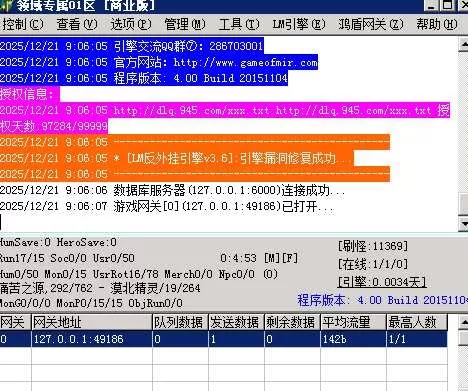Click the 1/1 max players cell
The image size is (468, 391).
pyautogui.click(x=417, y=339)
